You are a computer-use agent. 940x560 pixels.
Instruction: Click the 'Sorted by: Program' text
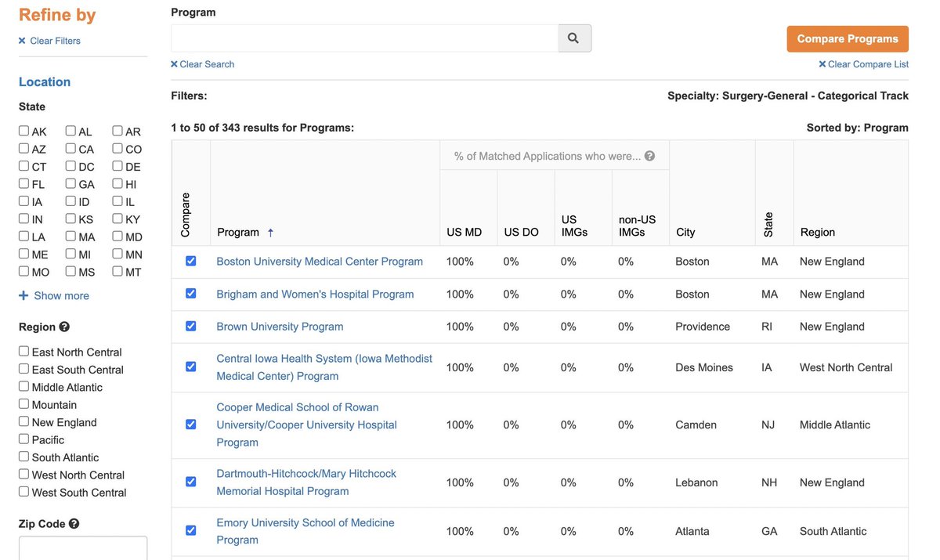pyautogui.click(x=858, y=128)
